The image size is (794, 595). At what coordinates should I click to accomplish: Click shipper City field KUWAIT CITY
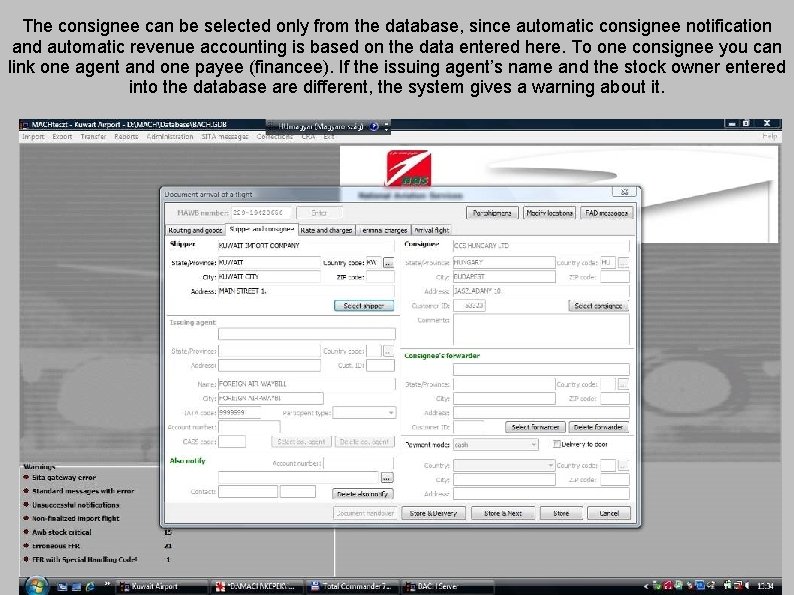269,277
